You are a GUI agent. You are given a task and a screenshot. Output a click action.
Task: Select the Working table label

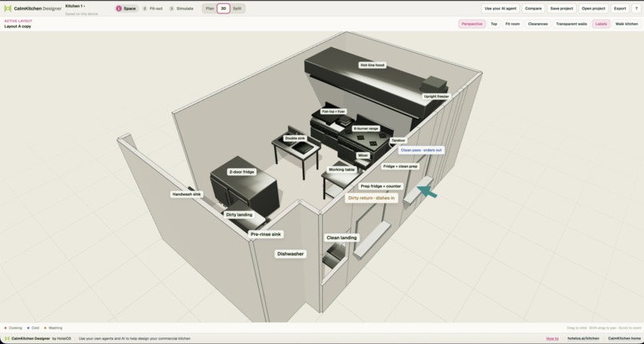click(x=341, y=170)
